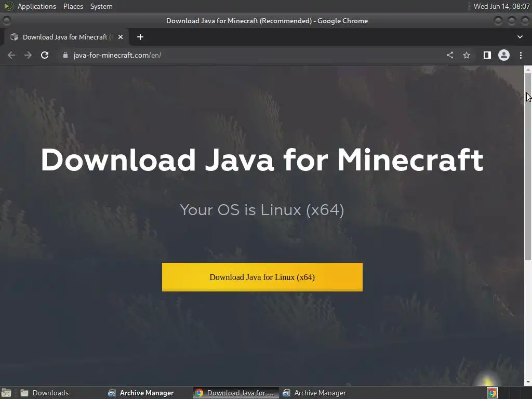This screenshot has width=532, height=399.
Task: Open a new tab with plus button
Action: tap(140, 37)
